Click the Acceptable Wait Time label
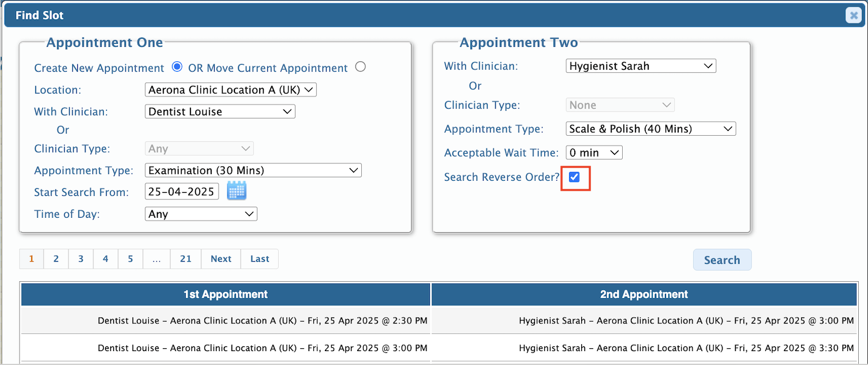Screen dimensions: 868x365 [502, 153]
